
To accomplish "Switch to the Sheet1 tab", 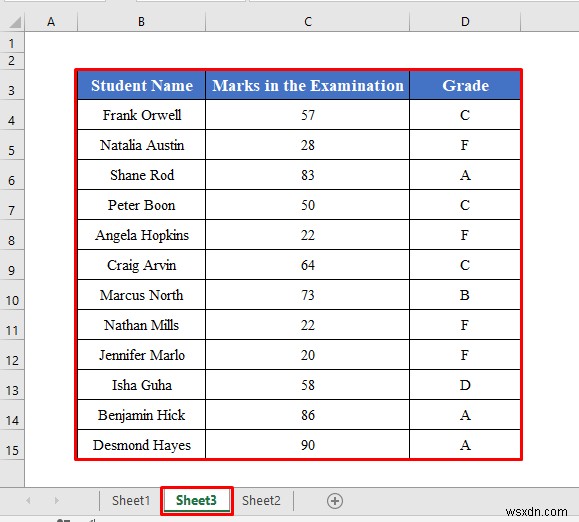I will 131,501.
